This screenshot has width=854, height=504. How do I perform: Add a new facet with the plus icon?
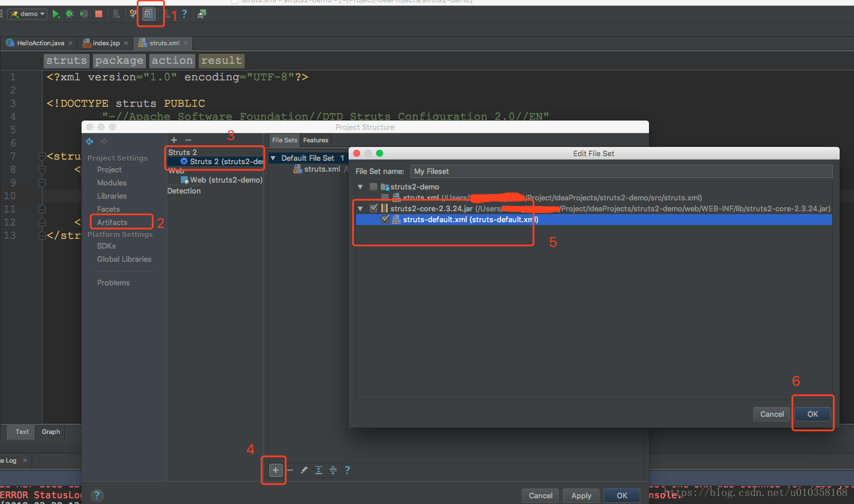pyautogui.click(x=174, y=140)
